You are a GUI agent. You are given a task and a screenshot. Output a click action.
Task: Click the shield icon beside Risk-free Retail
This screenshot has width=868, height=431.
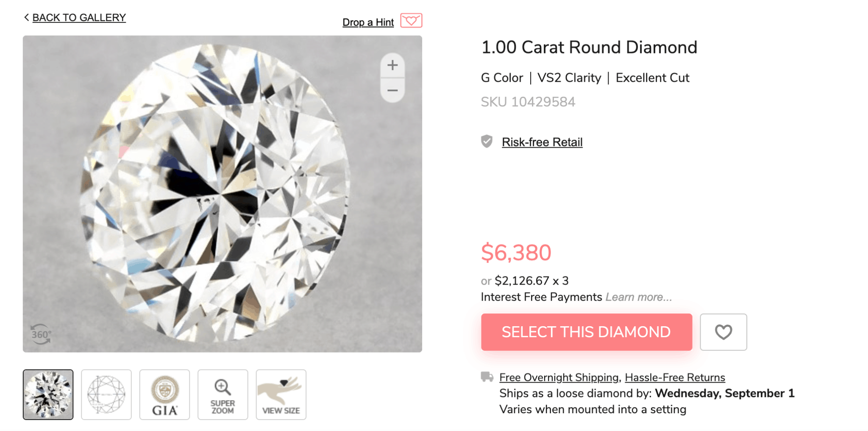coord(487,141)
